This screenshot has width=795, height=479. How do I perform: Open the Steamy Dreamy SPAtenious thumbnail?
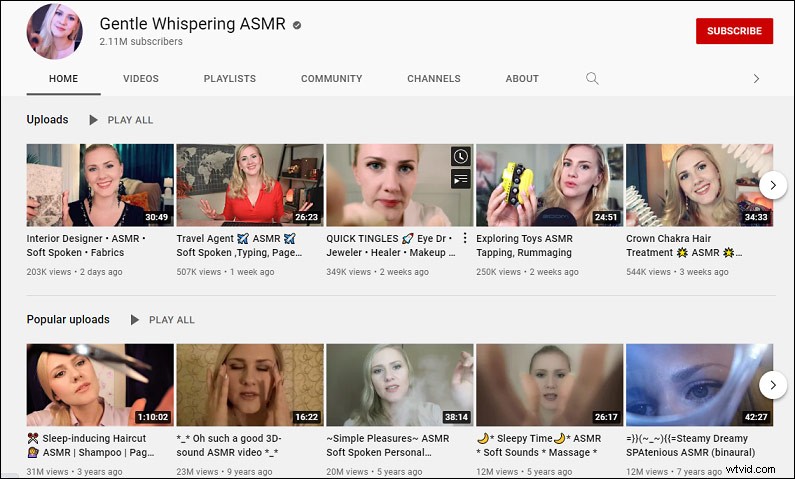pos(700,385)
